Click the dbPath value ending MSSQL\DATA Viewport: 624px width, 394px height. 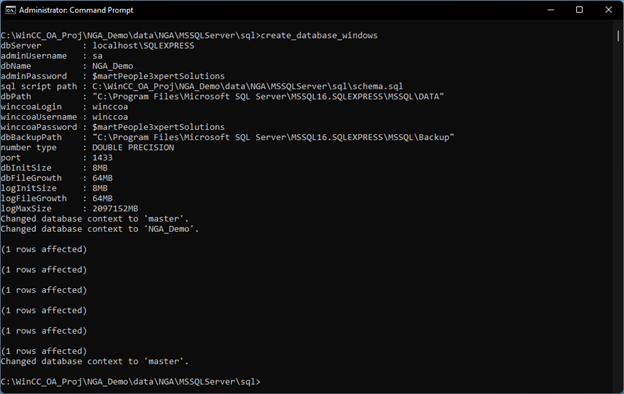[x=268, y=97]
